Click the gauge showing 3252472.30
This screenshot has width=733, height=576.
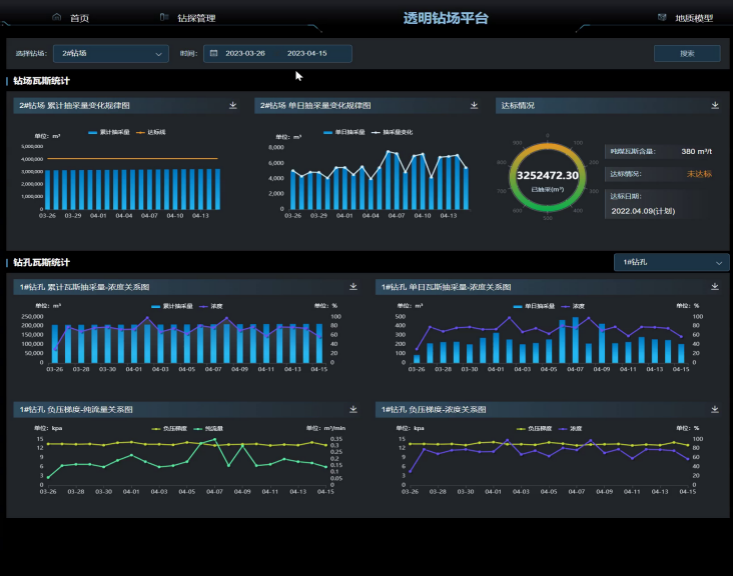[547, 177]
